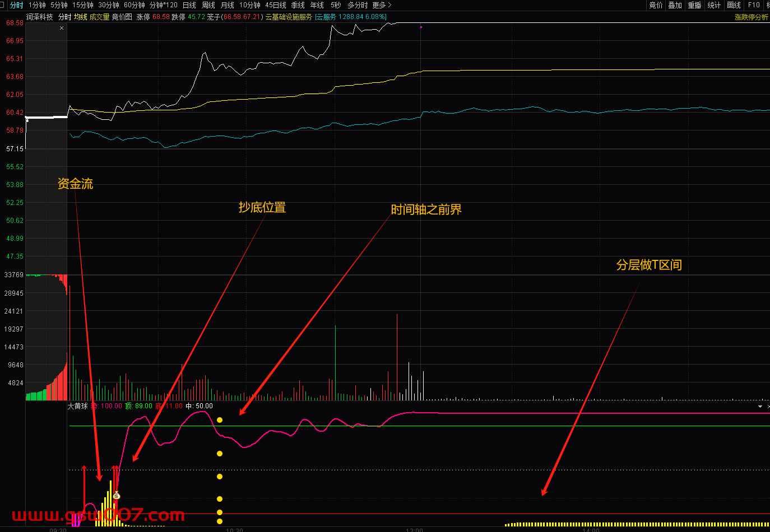Open the 统计 statistics tool
The height and width of the screenshot is (532, 770).
coord(714,5)
